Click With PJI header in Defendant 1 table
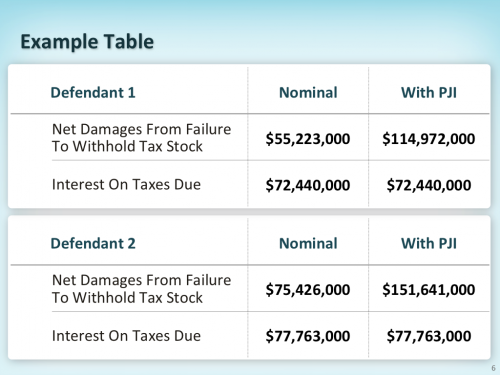 point(429,92)
